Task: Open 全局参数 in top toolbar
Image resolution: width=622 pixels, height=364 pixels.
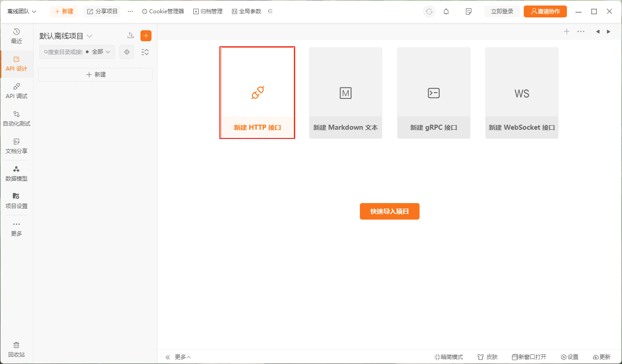Action: click(x=247, y=11)
